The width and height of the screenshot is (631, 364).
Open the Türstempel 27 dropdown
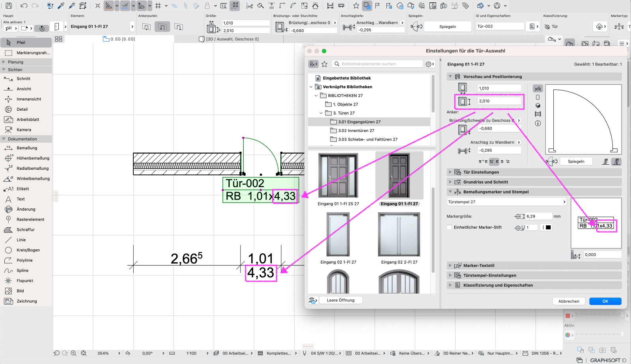coord(507,202)
